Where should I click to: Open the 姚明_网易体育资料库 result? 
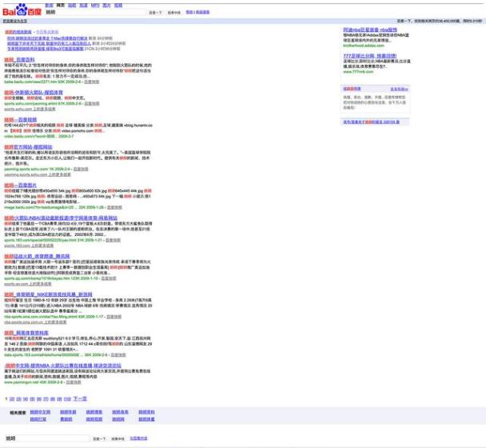[x=26, y=332]
